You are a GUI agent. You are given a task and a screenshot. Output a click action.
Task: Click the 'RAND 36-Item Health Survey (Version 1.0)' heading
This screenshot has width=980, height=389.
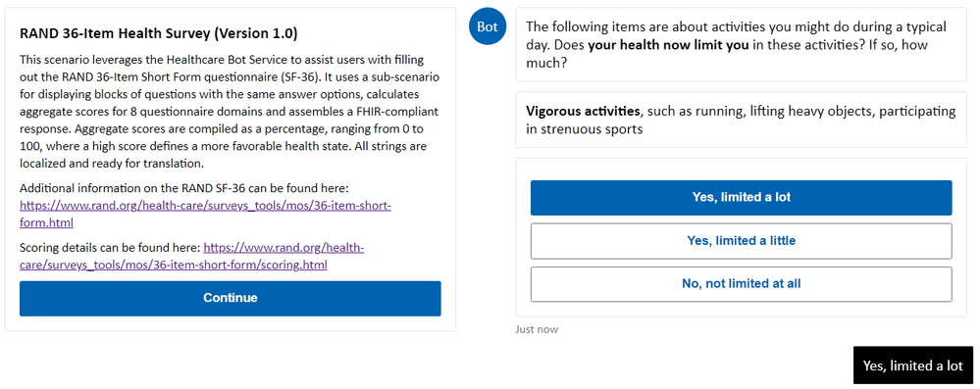click(x=158, y=33)
